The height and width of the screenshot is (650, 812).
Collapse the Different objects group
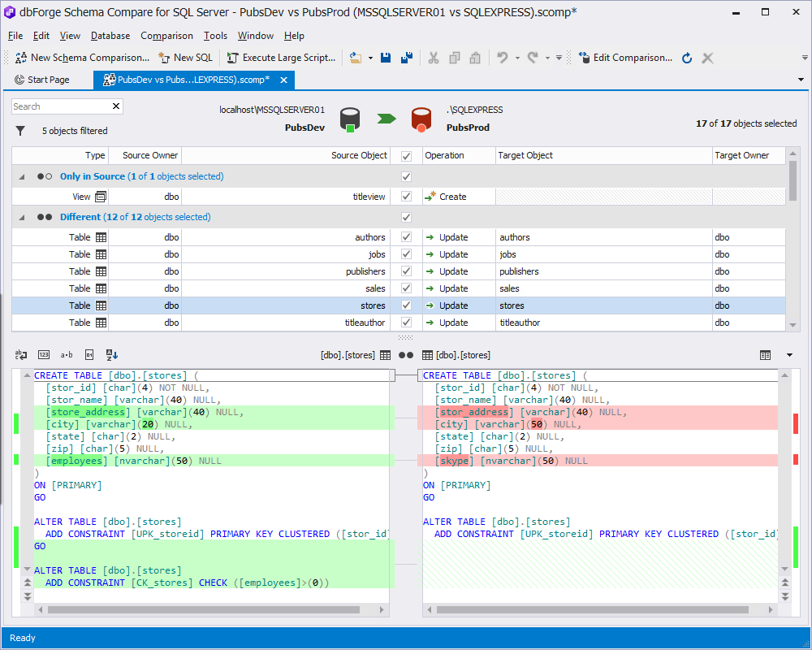tap(22, 217)
